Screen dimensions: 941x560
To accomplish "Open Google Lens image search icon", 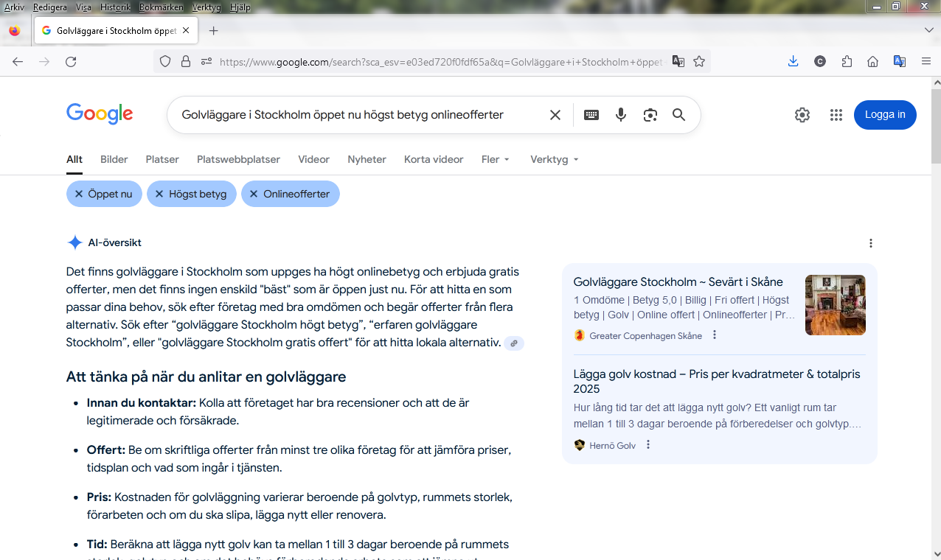I will [650, 115].
